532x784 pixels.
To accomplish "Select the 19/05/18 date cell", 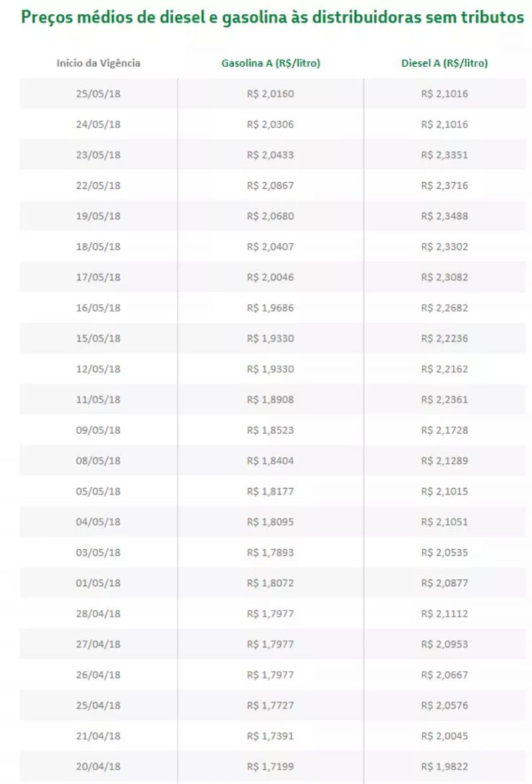I will [x=98, y=216].
